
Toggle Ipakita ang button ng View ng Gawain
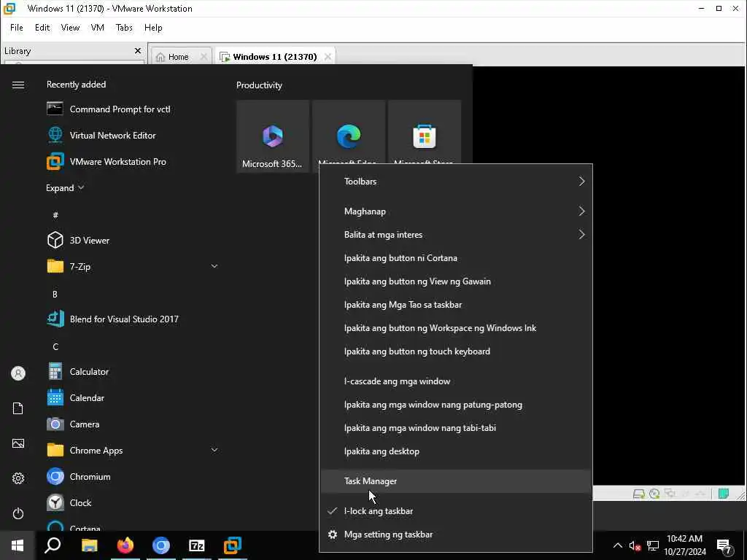click(456, 281)
